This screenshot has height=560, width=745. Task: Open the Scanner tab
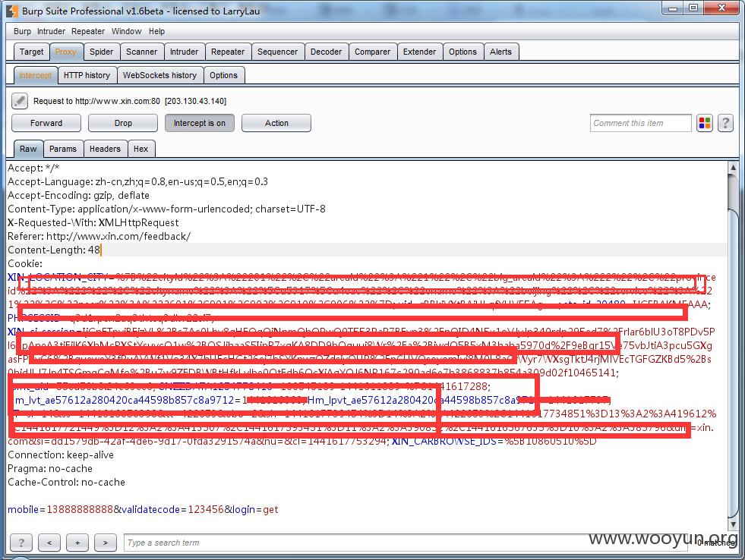coord(141,52)
